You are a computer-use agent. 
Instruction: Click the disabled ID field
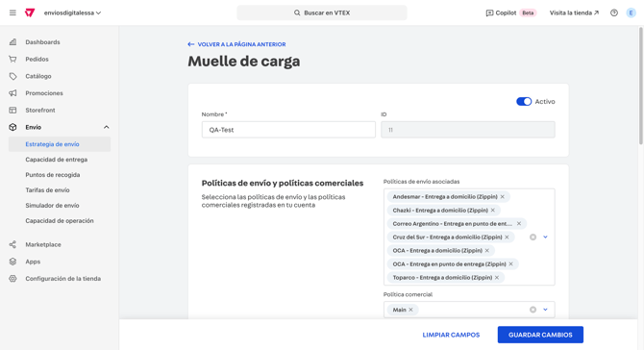pyautogui.click(x=468, y=130)
